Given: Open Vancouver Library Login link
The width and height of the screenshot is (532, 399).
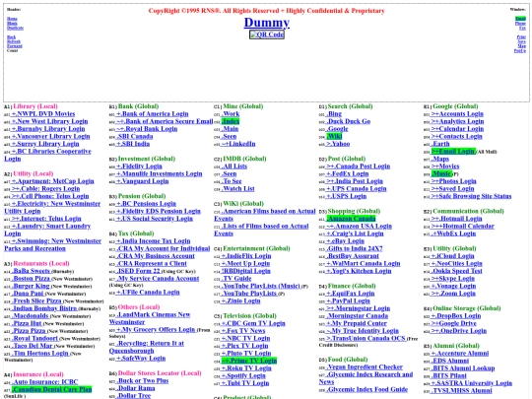Looking at the screenshot, I should tap(50, 136).
